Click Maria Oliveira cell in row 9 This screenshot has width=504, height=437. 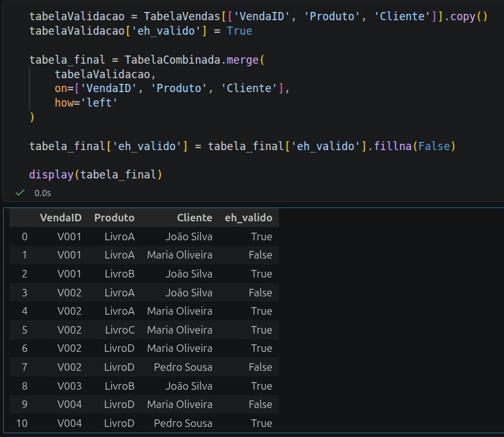pos(180,404)
